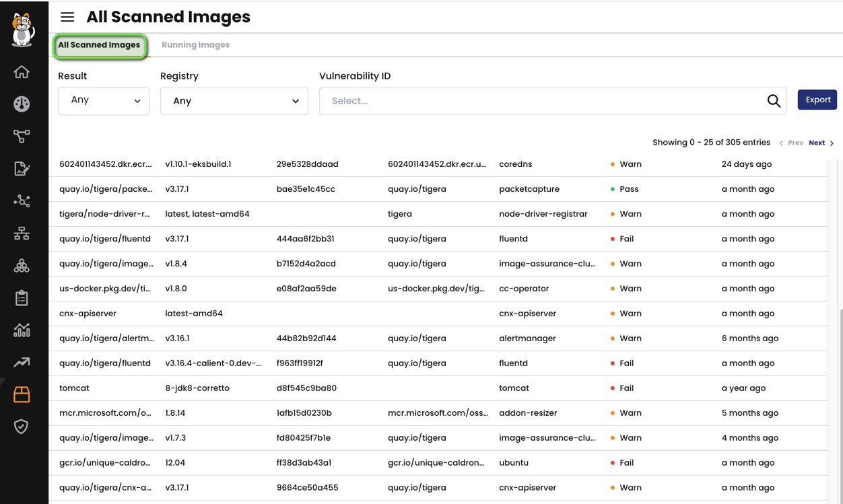This screenshot has width=843, height=504.
Task: Click the Calico cat logo
Action: (22, 30)
